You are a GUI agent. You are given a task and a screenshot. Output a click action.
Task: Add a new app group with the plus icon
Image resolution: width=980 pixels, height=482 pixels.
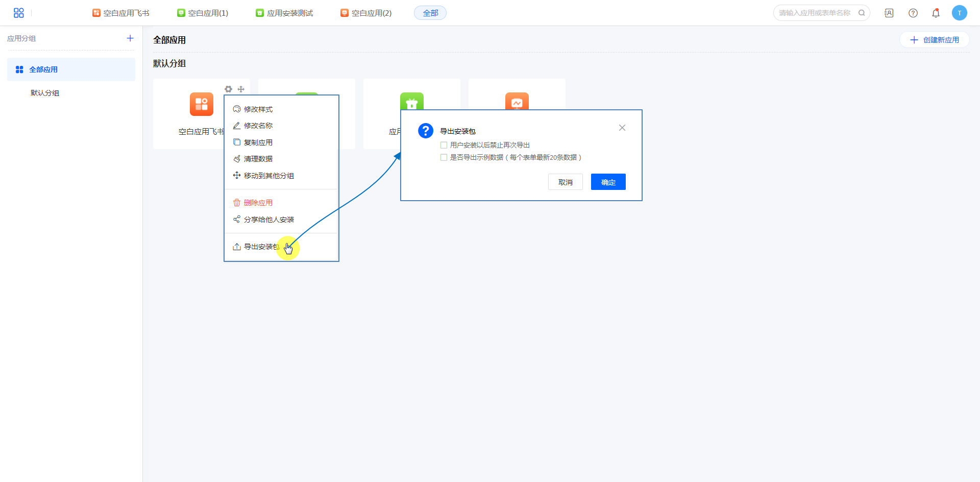[x=130, y=38]
